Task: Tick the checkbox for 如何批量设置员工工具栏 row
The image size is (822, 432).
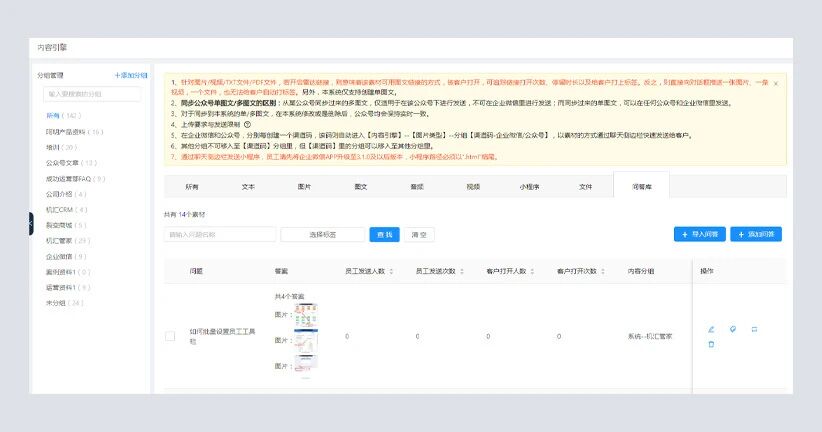Action: point(170,336)
